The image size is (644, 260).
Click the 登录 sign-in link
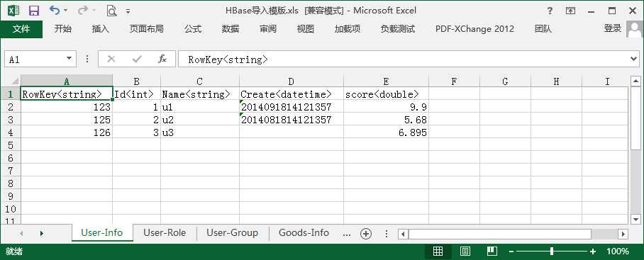pyautogui.click(x=612, y=28)
